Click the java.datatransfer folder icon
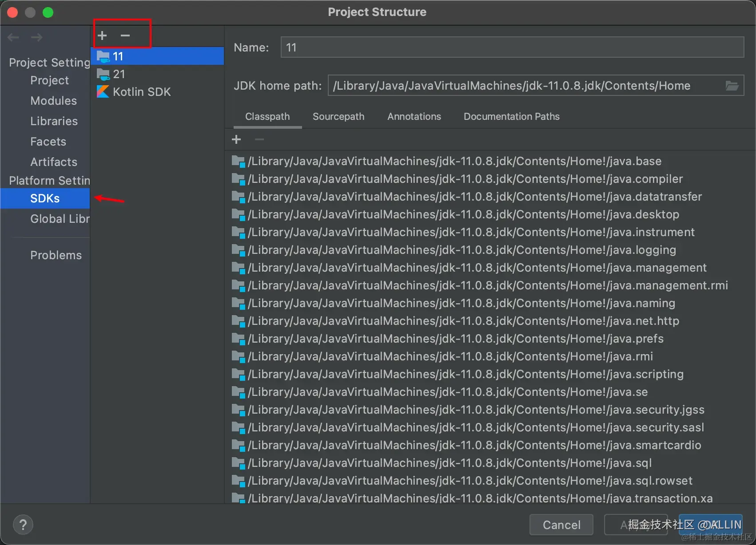 tap(238, 197)
